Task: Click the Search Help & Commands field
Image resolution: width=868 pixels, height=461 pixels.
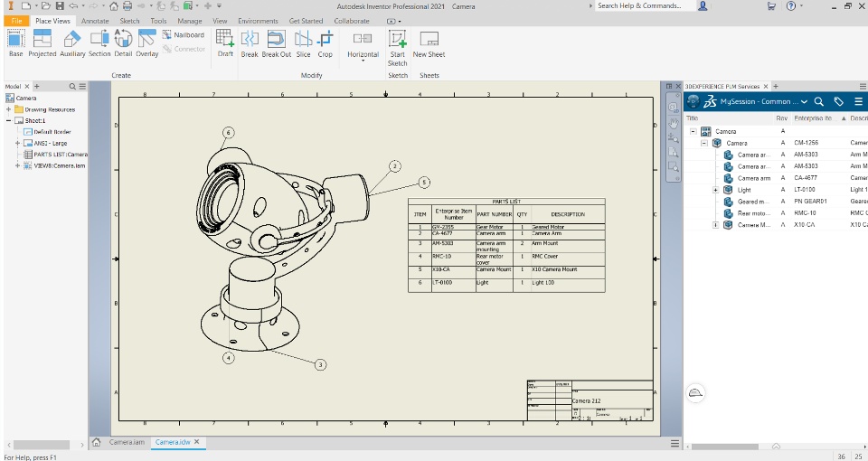Action: (x=646, y=5)
